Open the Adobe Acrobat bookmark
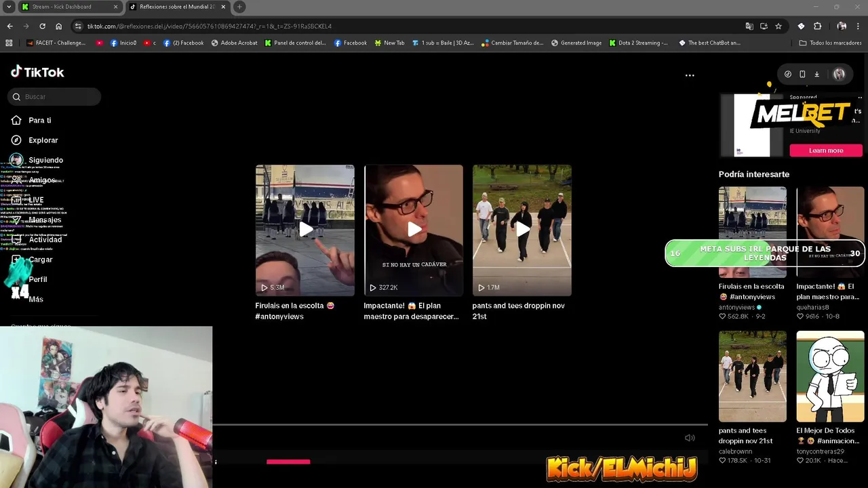 235,43
